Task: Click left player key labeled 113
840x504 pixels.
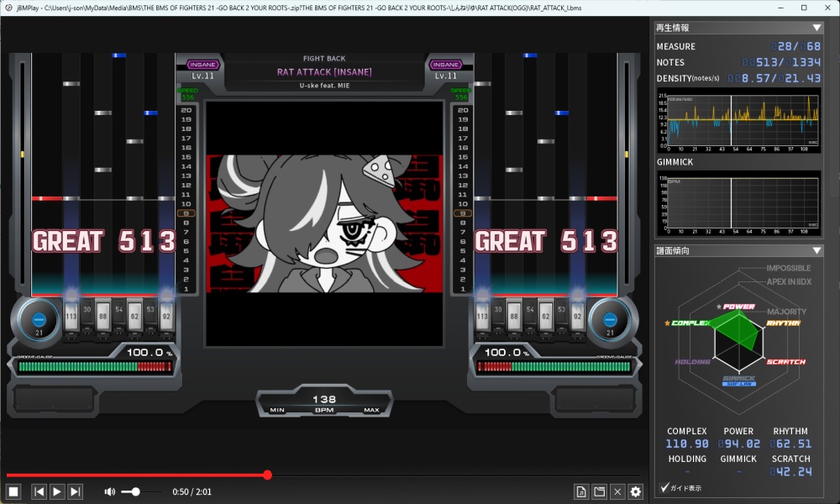Action: click(x=71, y=317)
